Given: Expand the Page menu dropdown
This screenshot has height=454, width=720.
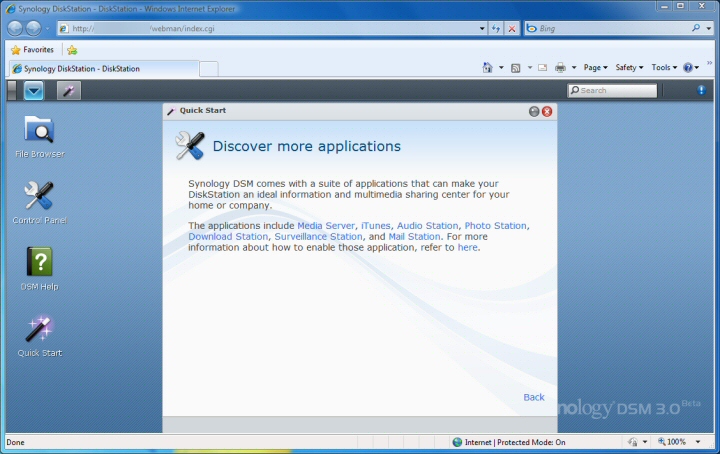Looking at the screenshot, I should point(596,67).
